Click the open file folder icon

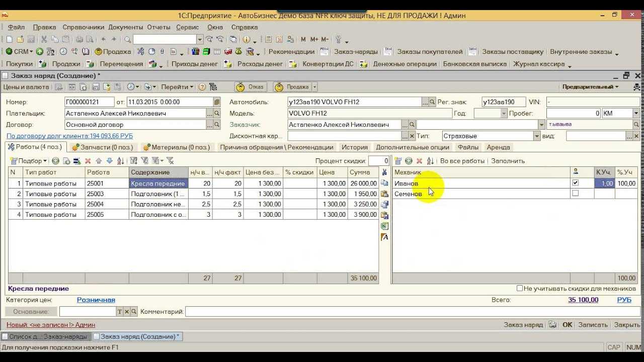(20, 39)
